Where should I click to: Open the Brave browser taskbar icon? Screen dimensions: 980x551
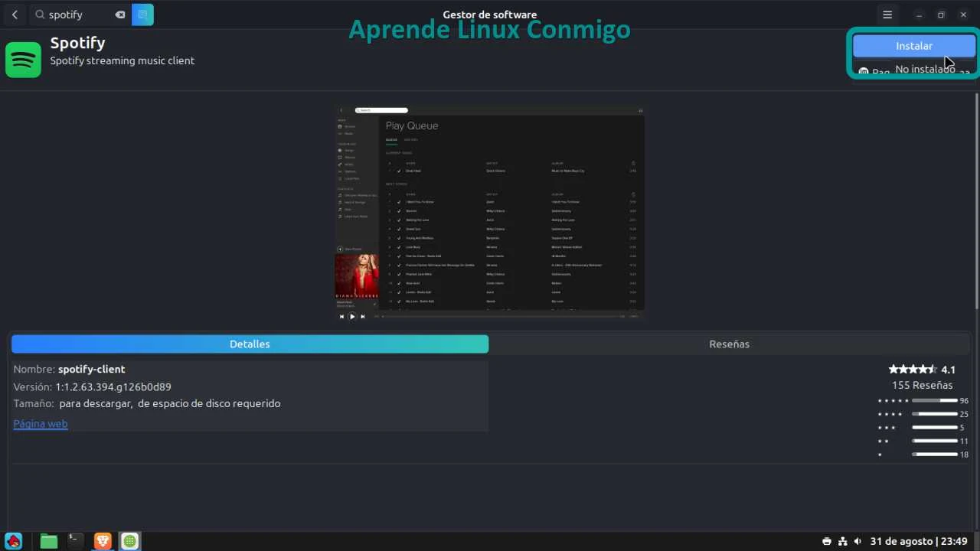103,541
